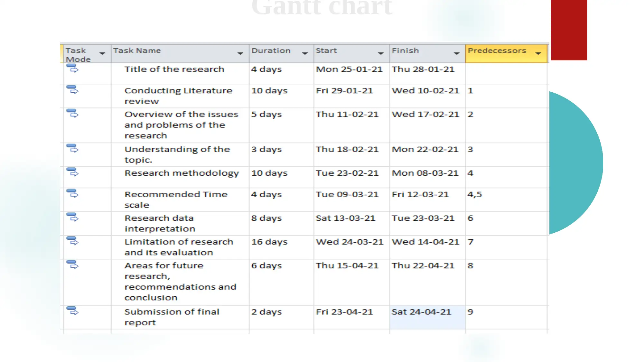Viewport: 644px width, 362px height.
Task: Click task mode icon for Areas for future research
Action: 72,265
